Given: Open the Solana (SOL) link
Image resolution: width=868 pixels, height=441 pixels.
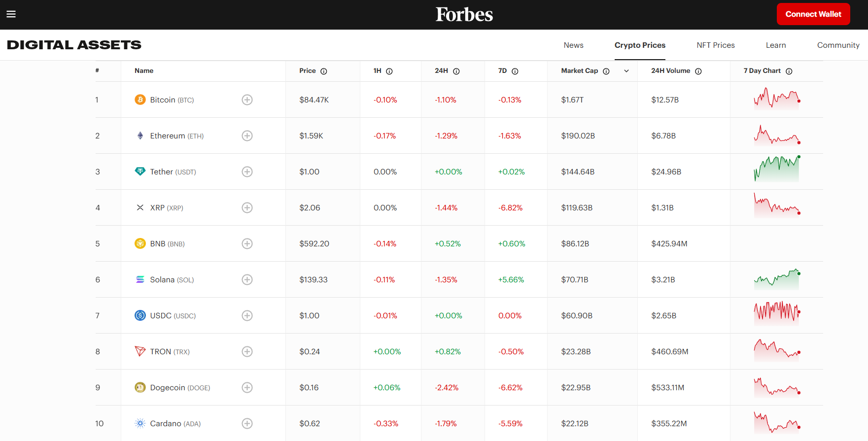Looking at the screenshot, I should 172,280.
